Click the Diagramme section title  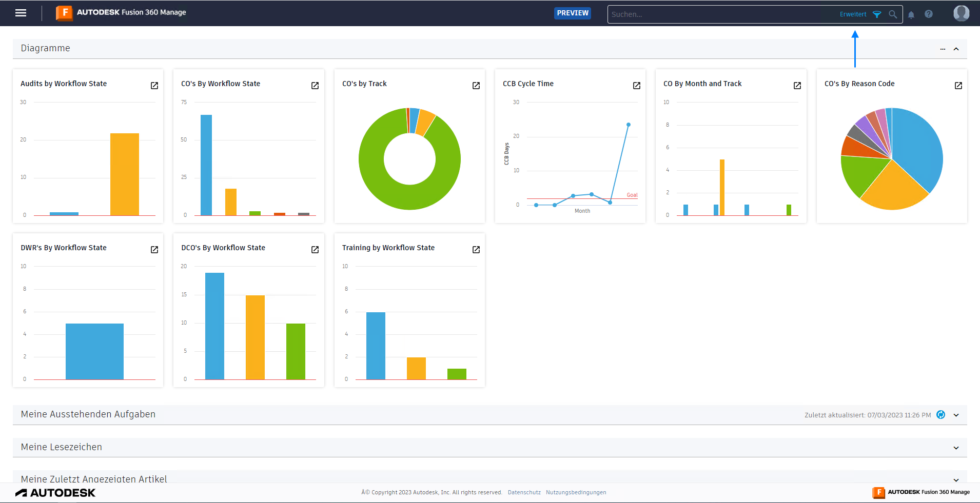45,48
